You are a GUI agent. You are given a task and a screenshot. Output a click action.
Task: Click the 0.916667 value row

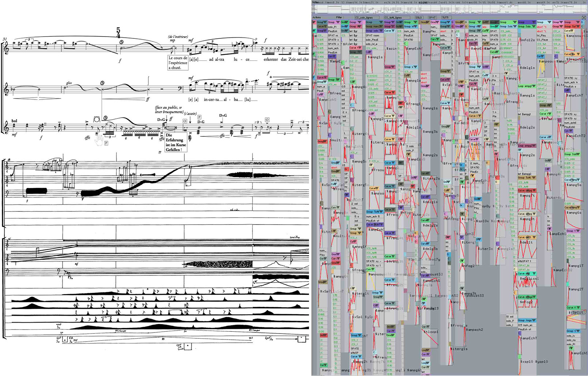[x=509, y=48]
